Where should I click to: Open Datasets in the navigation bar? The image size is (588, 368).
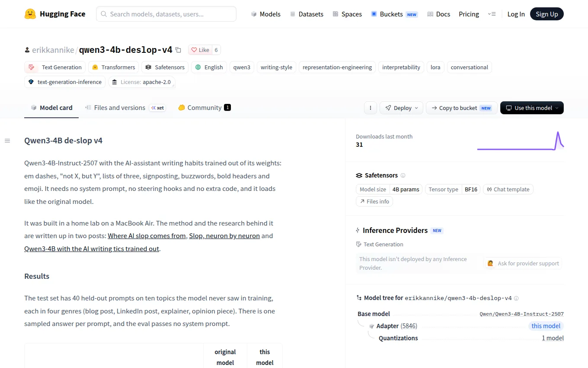coord(307,14)
